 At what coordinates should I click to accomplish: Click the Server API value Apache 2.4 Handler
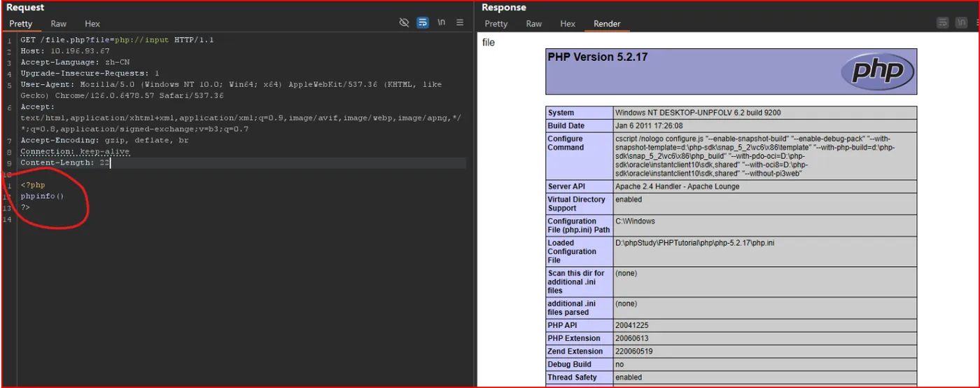(677, 186)
